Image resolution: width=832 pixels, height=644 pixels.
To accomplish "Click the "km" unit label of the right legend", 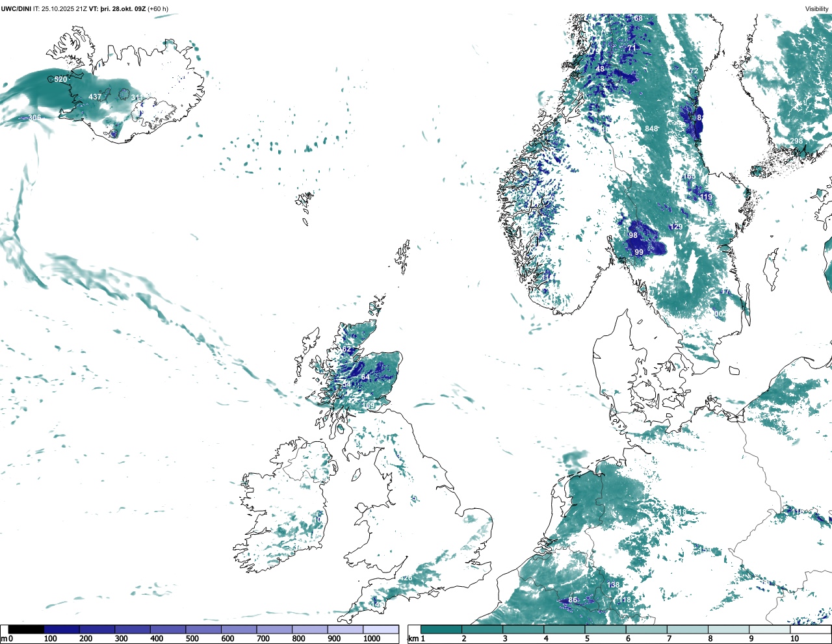I will (413, 639).
